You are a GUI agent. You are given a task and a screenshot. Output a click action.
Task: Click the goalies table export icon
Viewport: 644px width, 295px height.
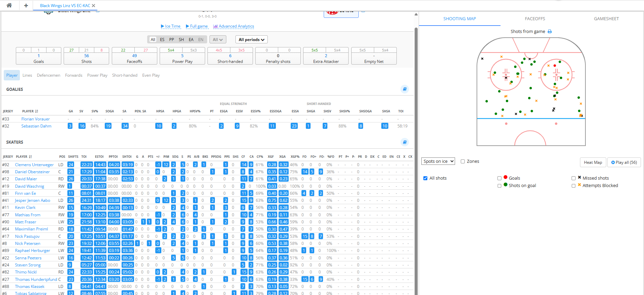click(405, 89)
